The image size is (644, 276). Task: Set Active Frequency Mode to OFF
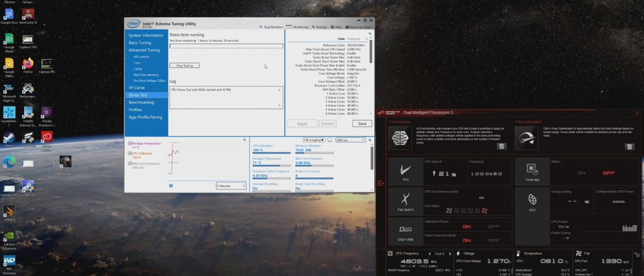point(494,240)
